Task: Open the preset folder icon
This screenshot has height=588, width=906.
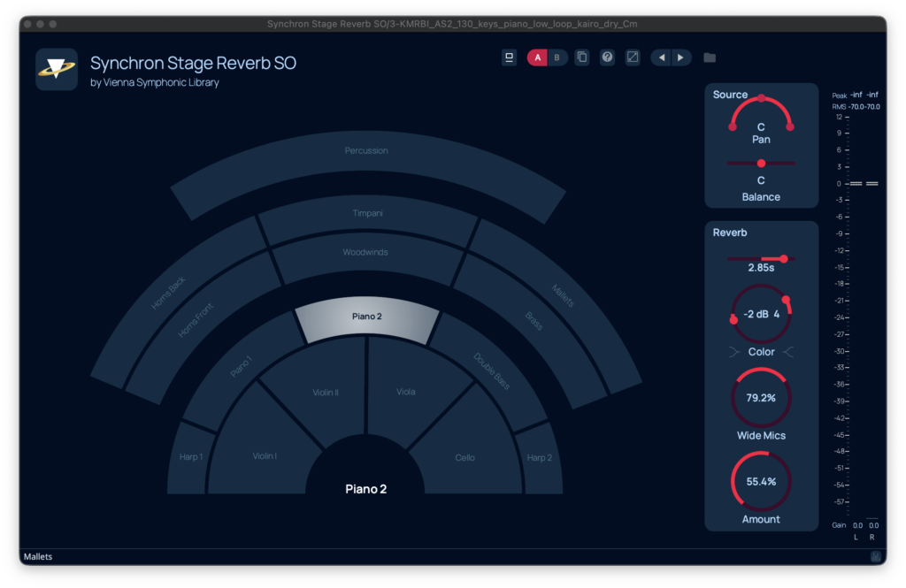Action: 710,57
